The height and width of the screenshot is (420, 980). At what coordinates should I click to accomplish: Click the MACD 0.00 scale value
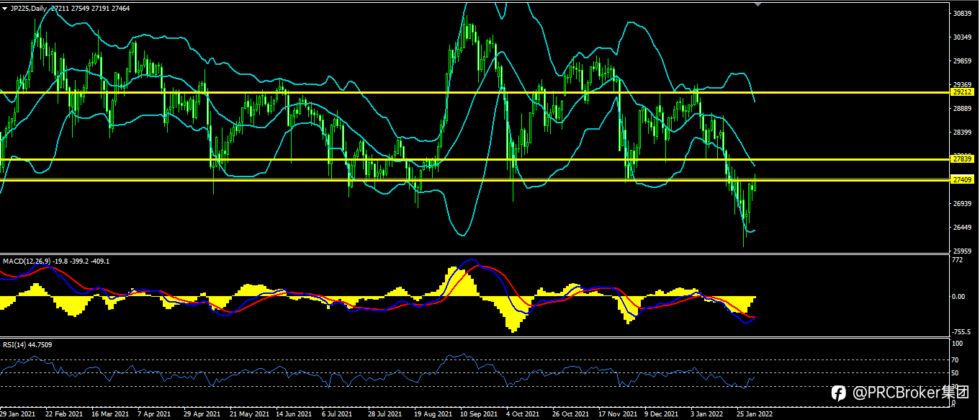959,296
